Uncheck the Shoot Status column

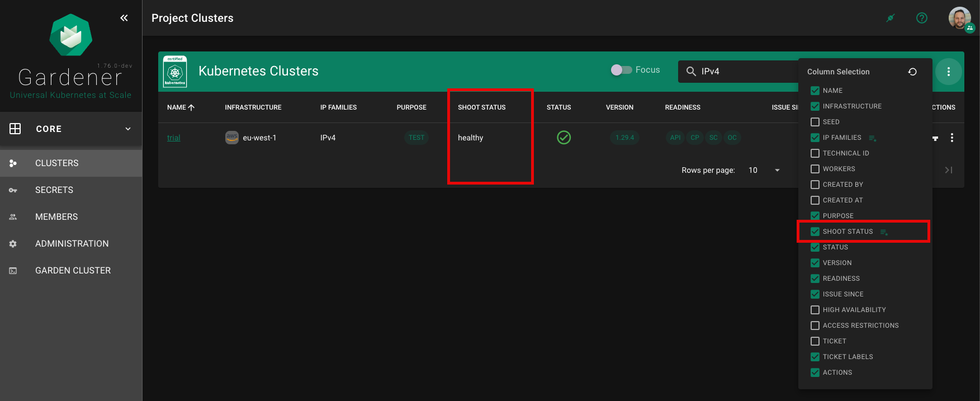coord(815,232)
